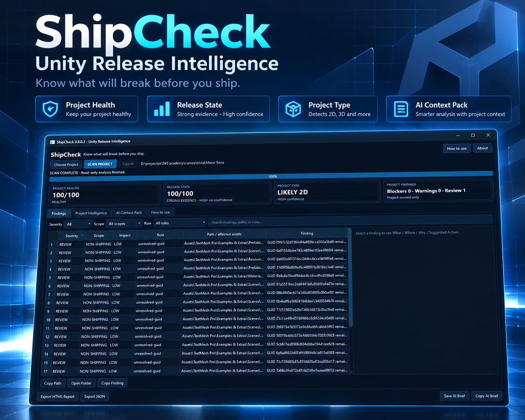The width and height of the screenshot is (525, 420).
Task: Click the Export JSON button
Action: pyautogui.click(x=95, y=396)
